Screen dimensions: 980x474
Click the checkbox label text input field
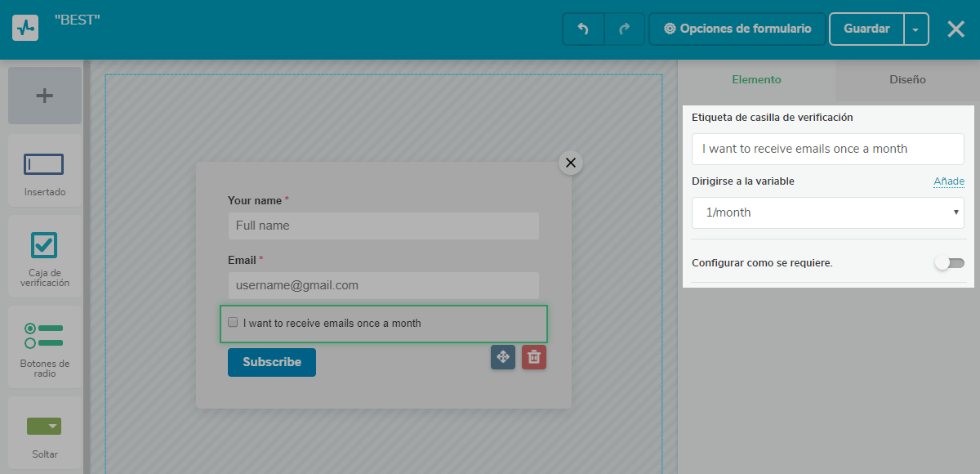click(x=827, y=150)
